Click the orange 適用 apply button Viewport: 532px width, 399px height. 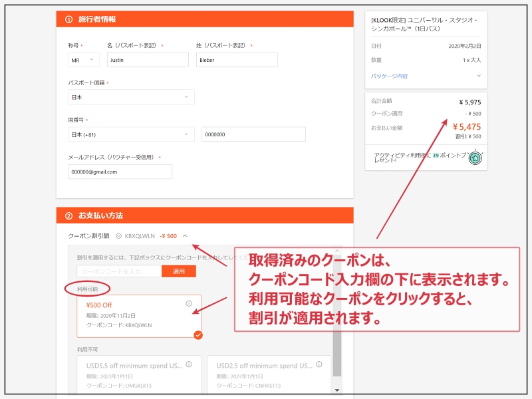click(x=179, y=271)
